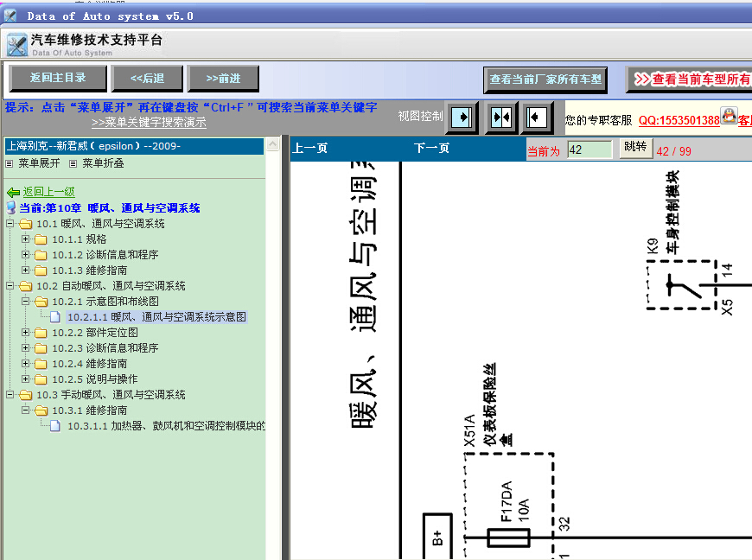Screen dimensions: 752x560
Task: Click the >>前进 forward button
Action: [223, 78]
